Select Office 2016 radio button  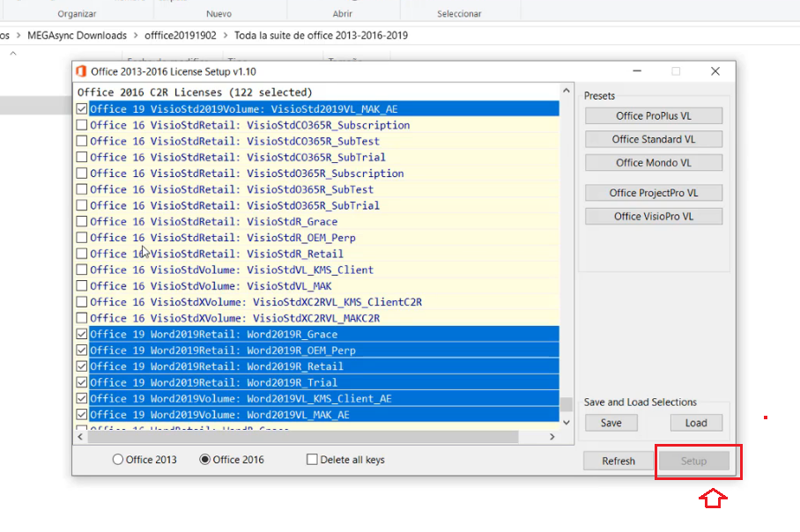click(x=204, y=460)
